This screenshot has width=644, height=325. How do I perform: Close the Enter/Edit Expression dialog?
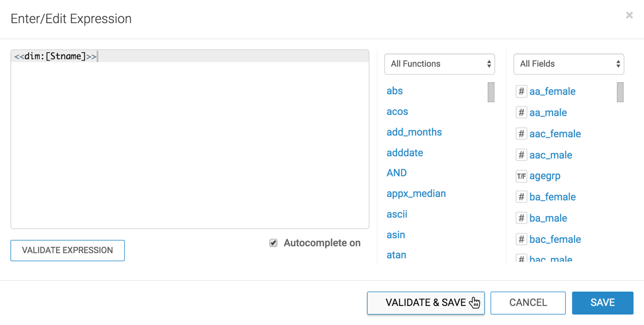629,16
